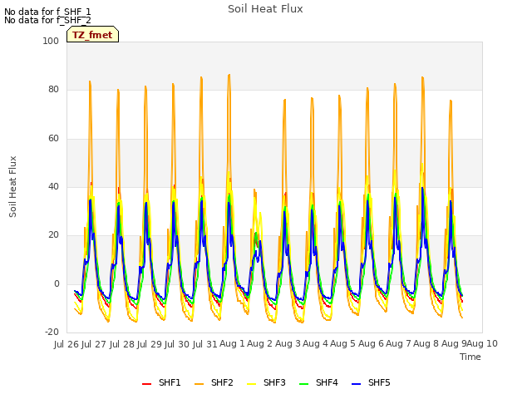532x399 pixels.
Task: Click the Aug 5 x-axis tick label
Action: (342, 343)
